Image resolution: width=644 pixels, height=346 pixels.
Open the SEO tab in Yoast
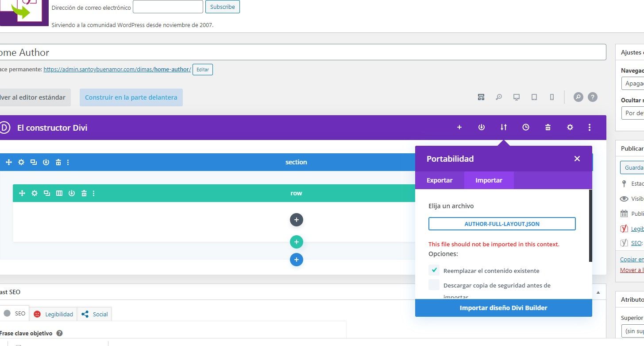15,313
